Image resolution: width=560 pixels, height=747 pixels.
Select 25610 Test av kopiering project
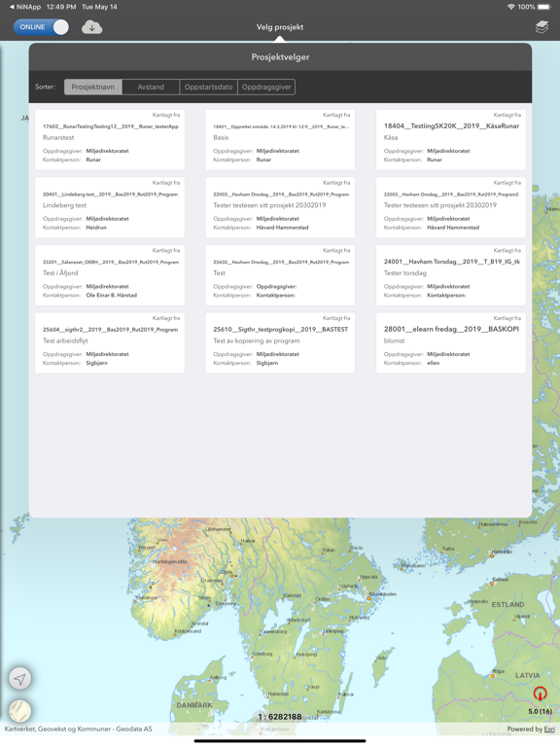coord(280,342)
